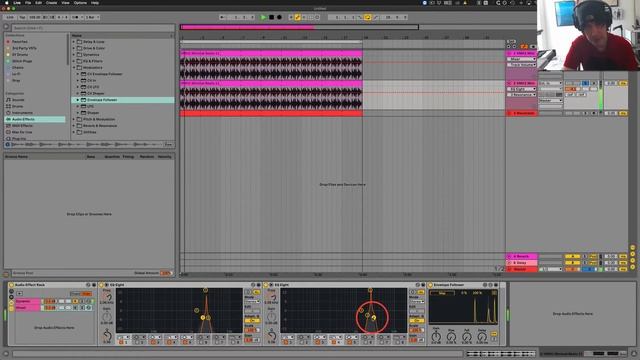This screenshot has width=640, height=360.
Task: Click the Gain knob in Envelope Follower
Action: (x=436, y=337)
